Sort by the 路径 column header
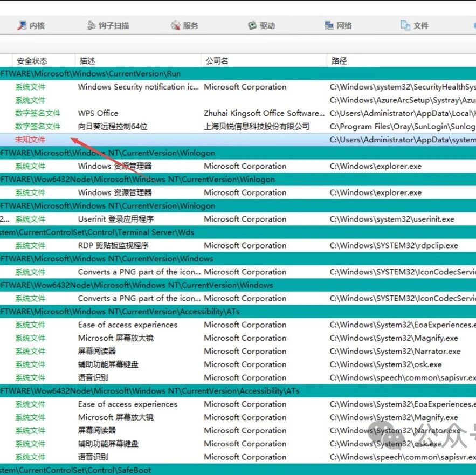 [339, 61]
